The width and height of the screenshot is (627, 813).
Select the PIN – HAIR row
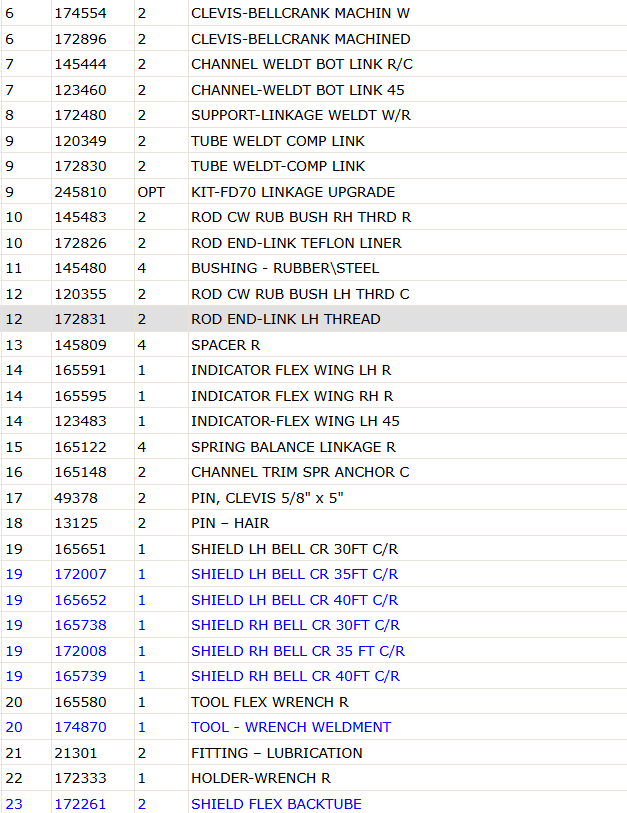pyautogui.click(x=313, y=523)
